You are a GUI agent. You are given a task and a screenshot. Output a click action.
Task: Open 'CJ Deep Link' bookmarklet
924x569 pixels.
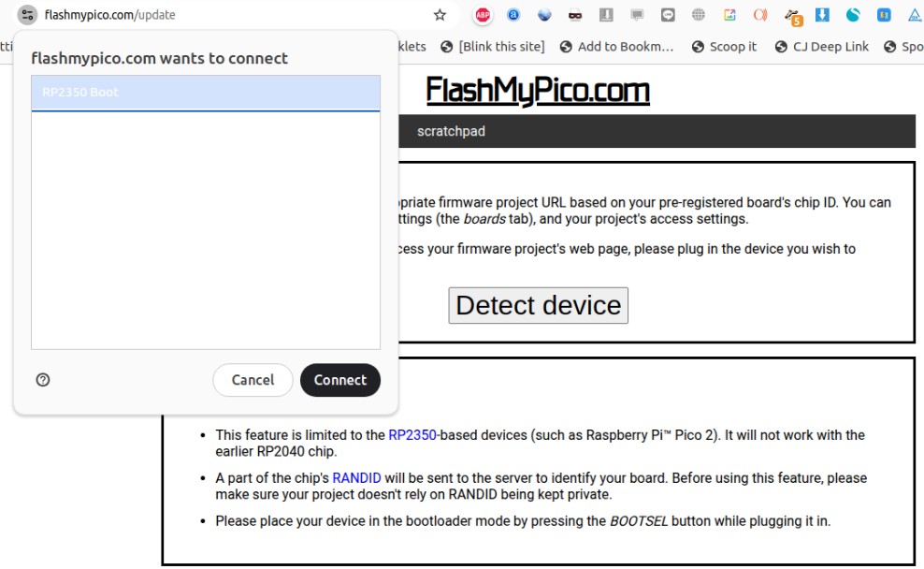(821, 47)
